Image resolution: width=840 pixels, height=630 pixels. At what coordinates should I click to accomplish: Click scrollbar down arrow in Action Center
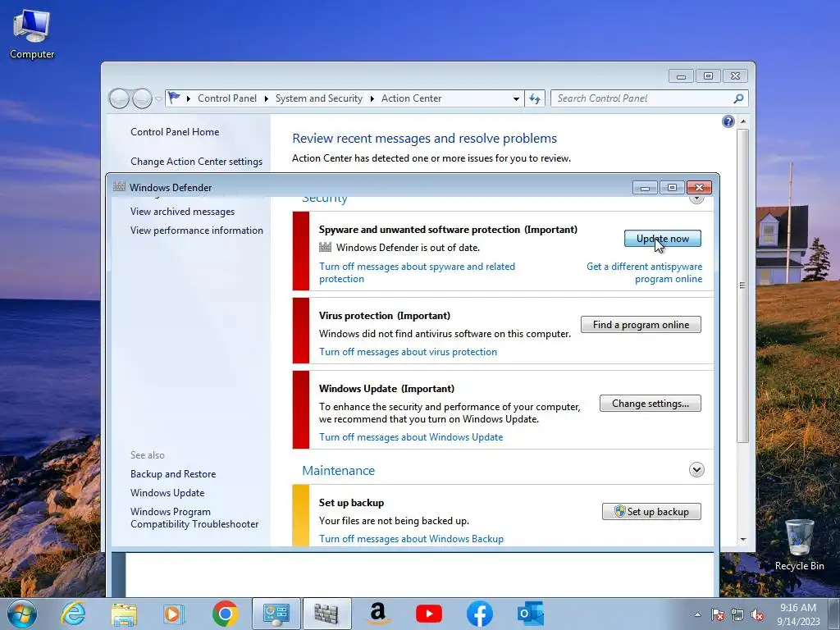point(743,540)
